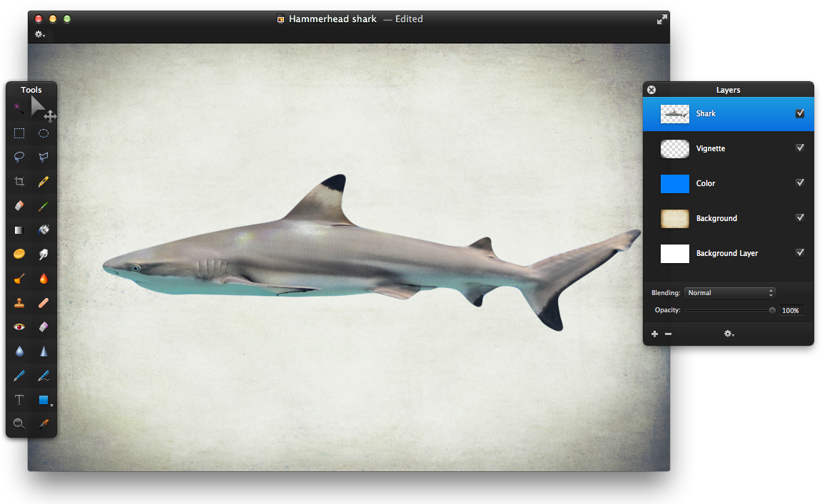Click the document proxy icon in title

[x=280, y=19]
